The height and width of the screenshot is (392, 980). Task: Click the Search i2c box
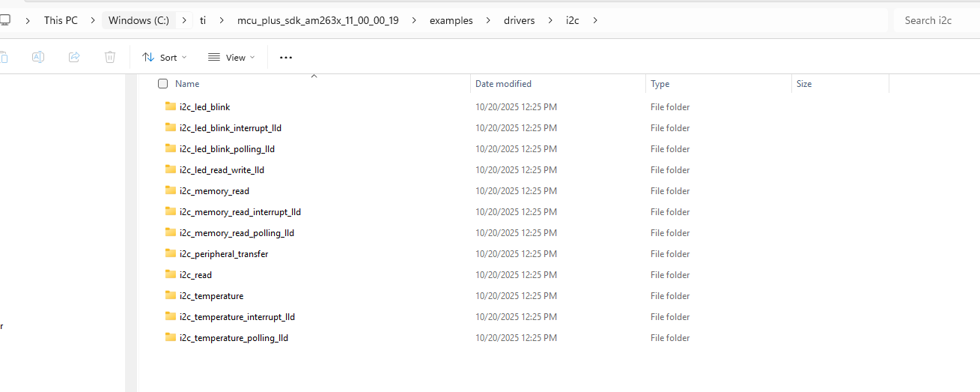(x=936, y=20)
